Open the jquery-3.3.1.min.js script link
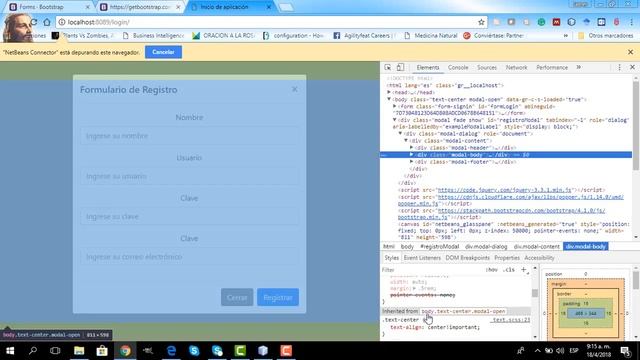The height and width of the screenshot is (360, 640). 504,190
